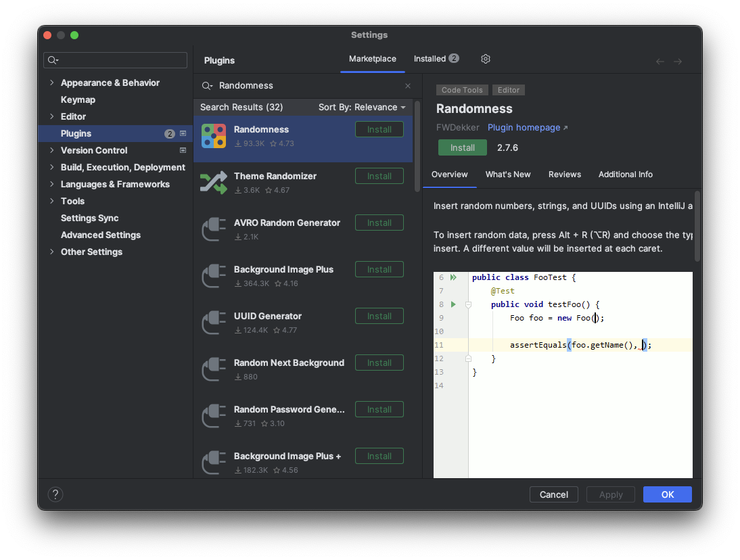
Task: Expand the Version Control section
Action: pyautogui.click(x=52, y=151)
